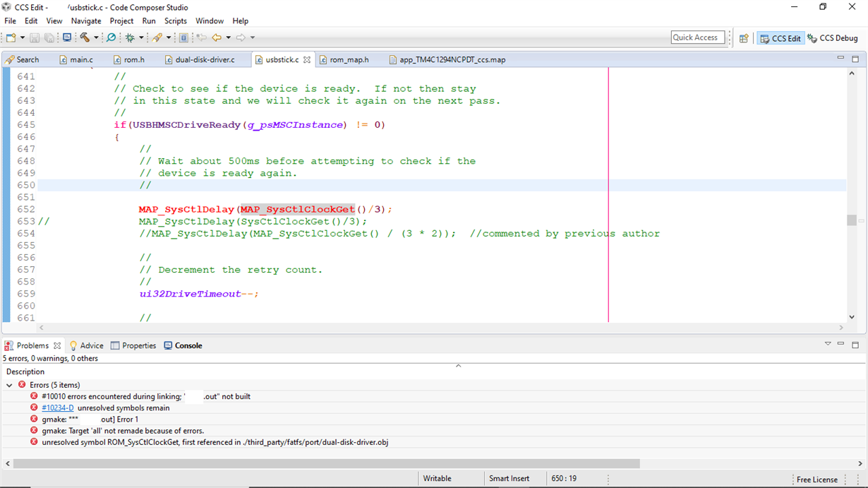Switch to app_TM4C1294NCPDT_ccs.map tab

(447, 59)
